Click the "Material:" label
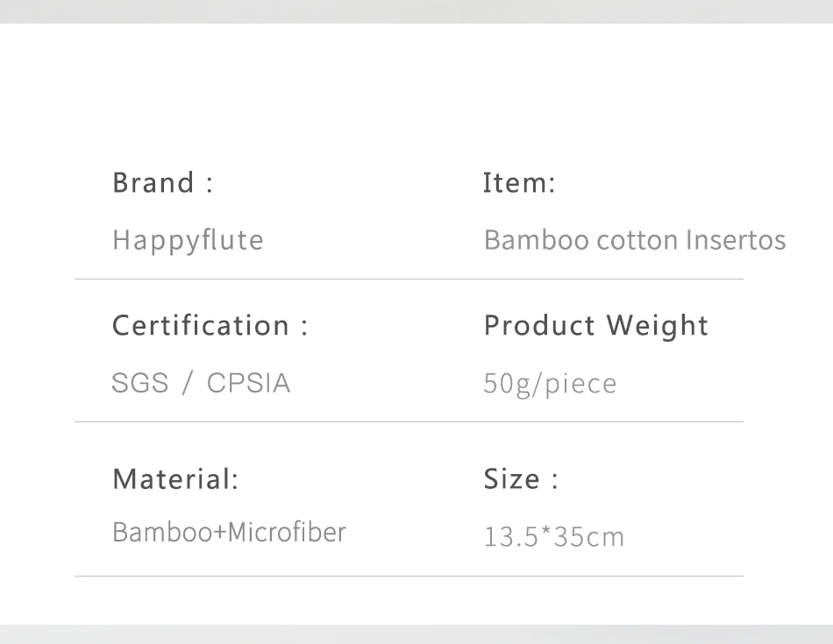 tap(175, 479)
